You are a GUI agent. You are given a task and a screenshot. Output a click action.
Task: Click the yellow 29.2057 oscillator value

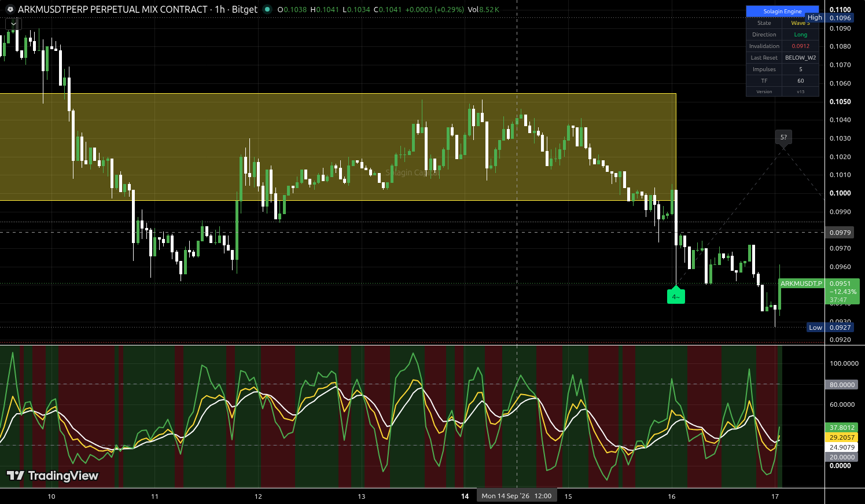pos(842,437)
